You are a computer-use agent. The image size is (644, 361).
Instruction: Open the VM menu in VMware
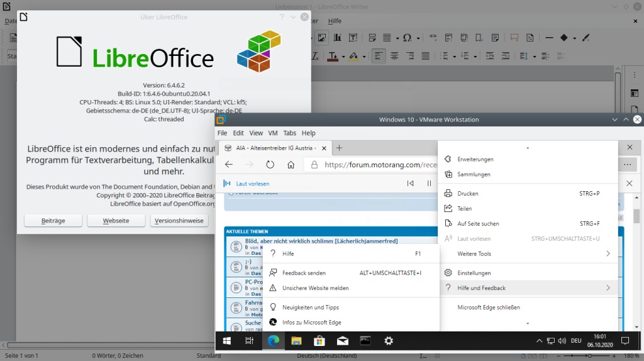pos(273,133)
